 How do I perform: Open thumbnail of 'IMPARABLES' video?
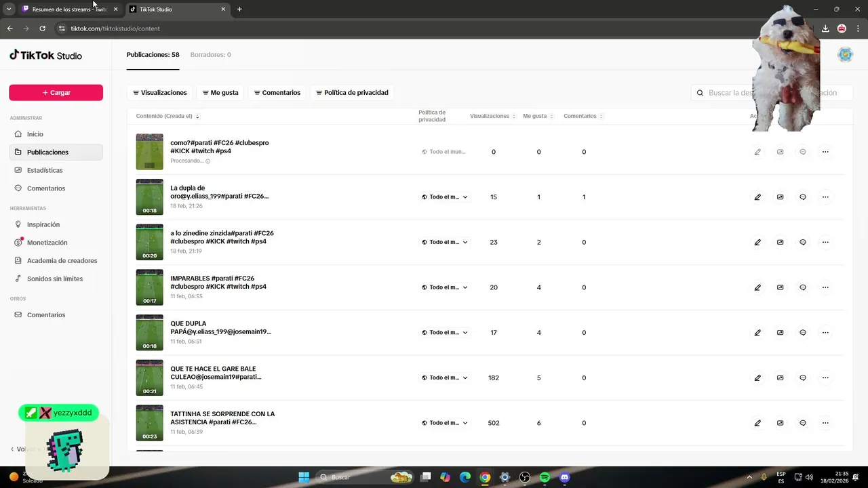tap(149, 287)
